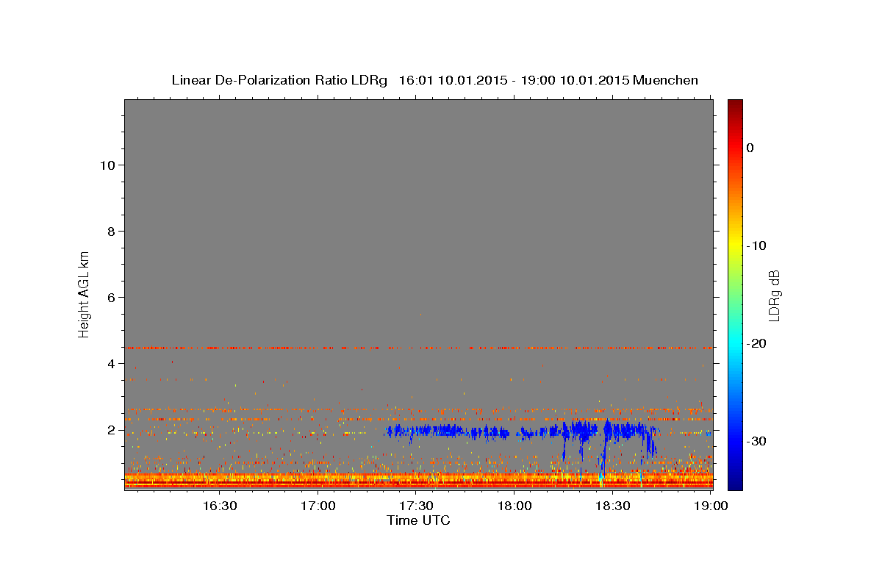Click the orange dotted line at 4.5 km

418,347
